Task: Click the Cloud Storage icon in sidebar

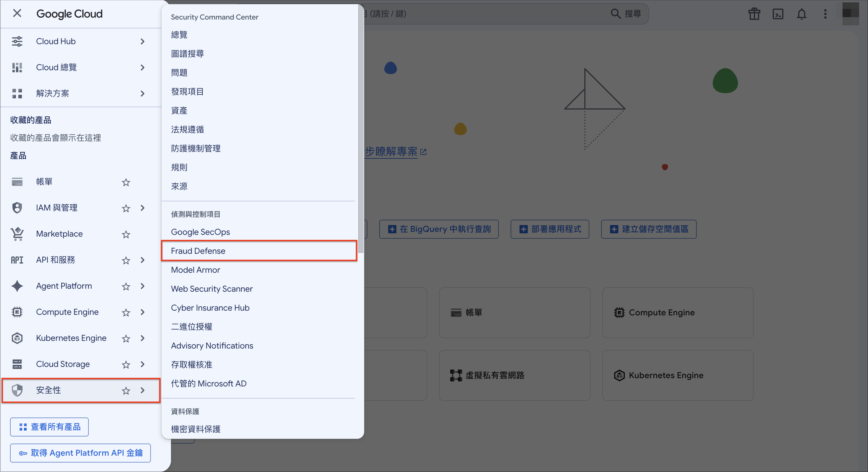Action: tap(17, 364)
